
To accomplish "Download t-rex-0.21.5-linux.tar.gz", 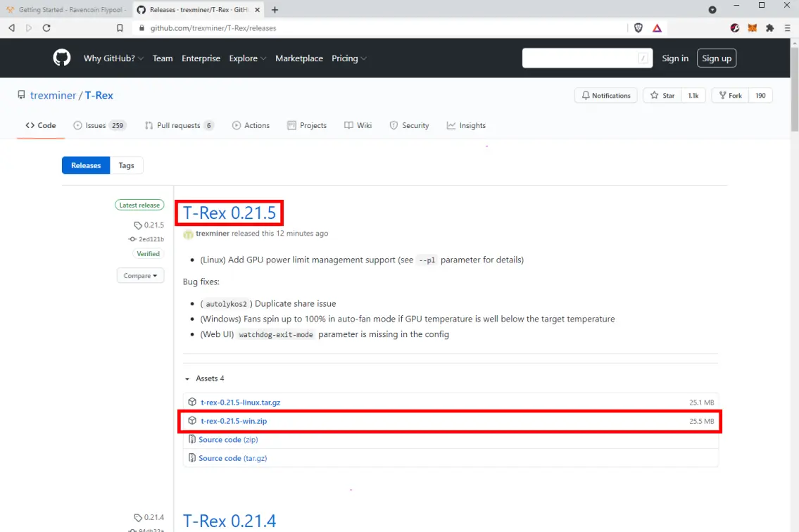I will coord(240,402).
